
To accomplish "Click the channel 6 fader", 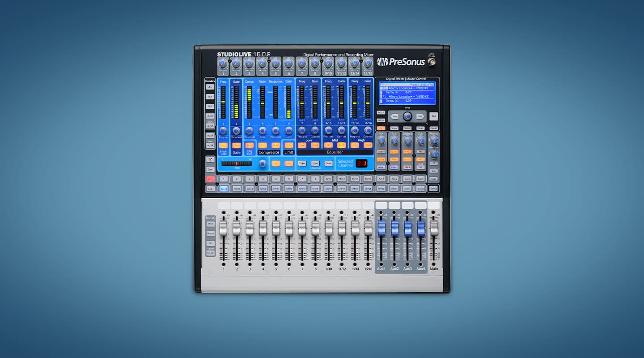I will click(289, 228).
